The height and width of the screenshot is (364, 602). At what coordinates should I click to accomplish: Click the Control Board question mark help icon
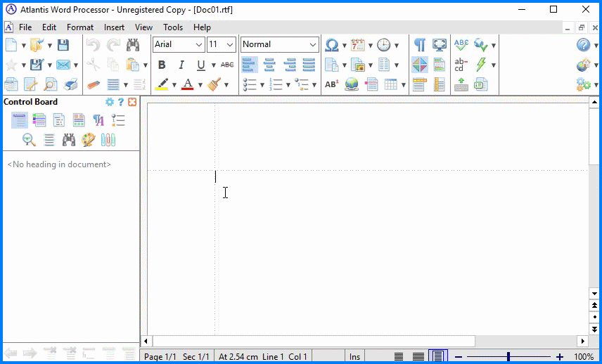pos(120,102)
